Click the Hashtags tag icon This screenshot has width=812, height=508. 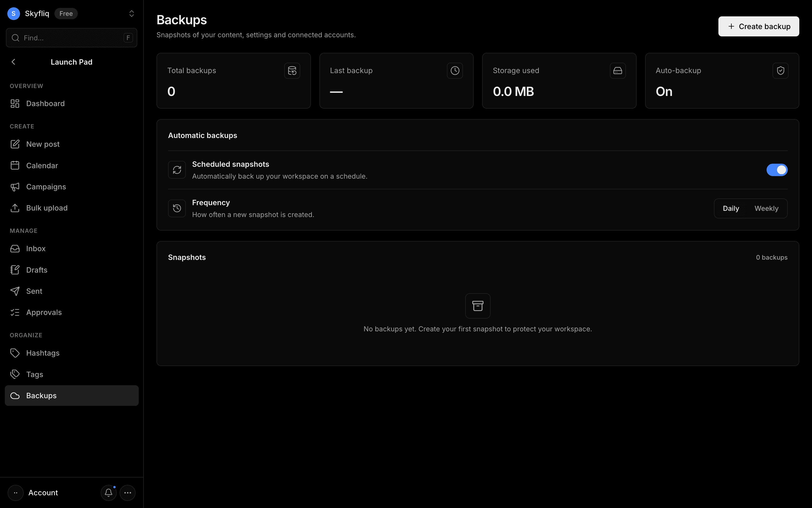(x=15, y=353)
